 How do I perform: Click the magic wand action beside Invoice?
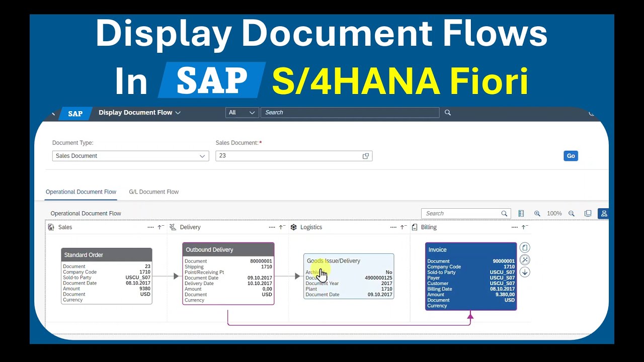click(x=525, y=260)
